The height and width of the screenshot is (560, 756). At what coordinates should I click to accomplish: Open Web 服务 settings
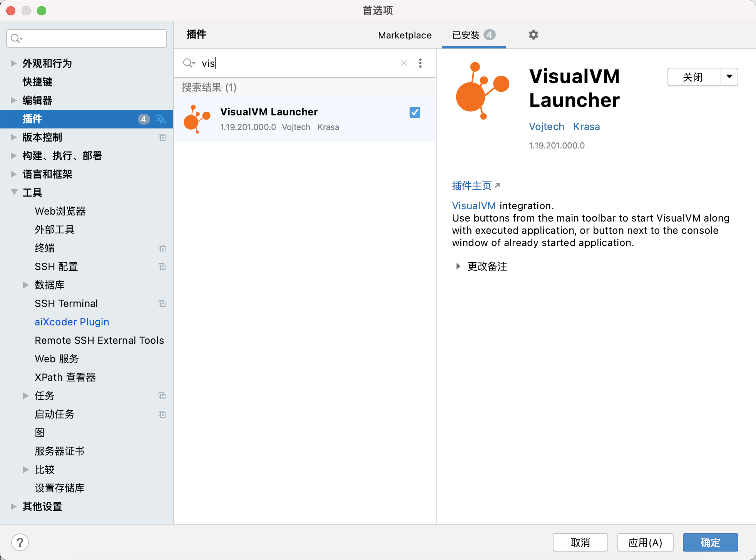pyautogui.click(x=57, y=359)
